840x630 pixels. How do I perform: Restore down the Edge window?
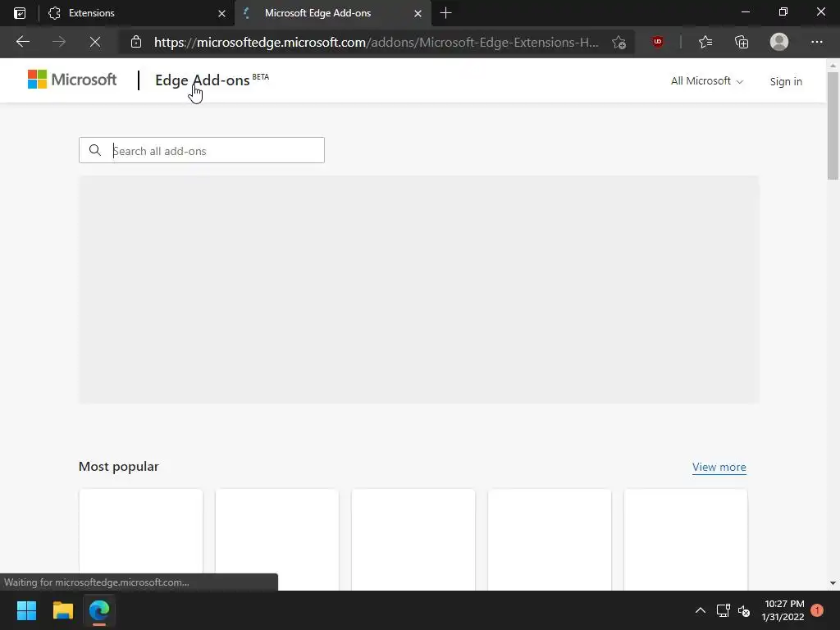(783, 11)
